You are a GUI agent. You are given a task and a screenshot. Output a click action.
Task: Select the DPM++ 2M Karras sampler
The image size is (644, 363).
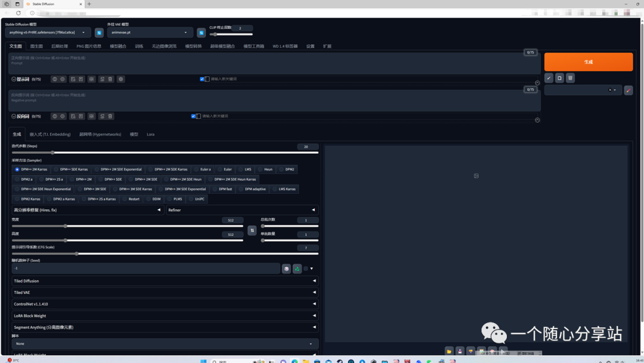(31, 169)
